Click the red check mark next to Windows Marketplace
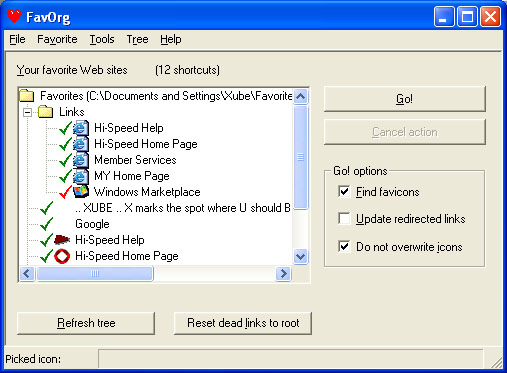Viewport: 507px width, 373px height. point(65,192)
